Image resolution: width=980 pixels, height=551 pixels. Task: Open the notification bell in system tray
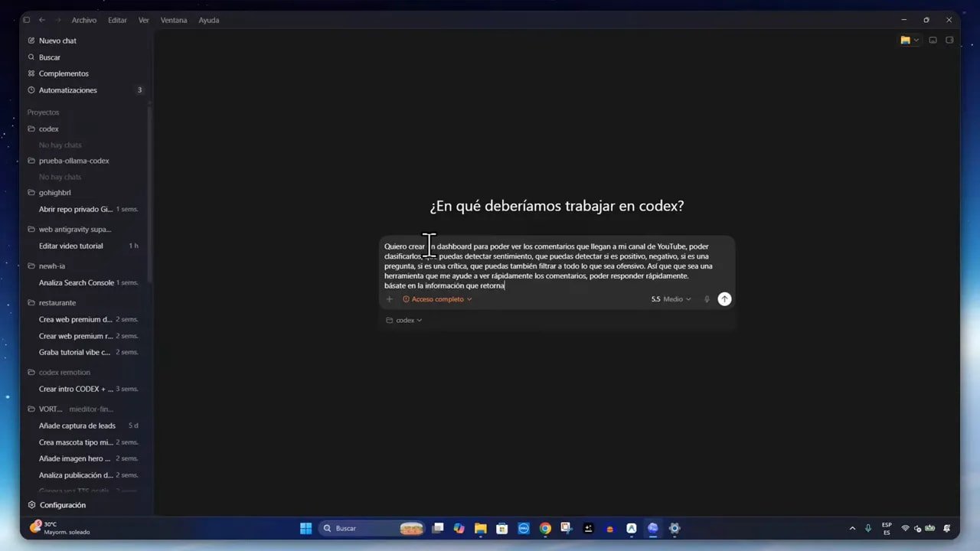pos(947,528)
